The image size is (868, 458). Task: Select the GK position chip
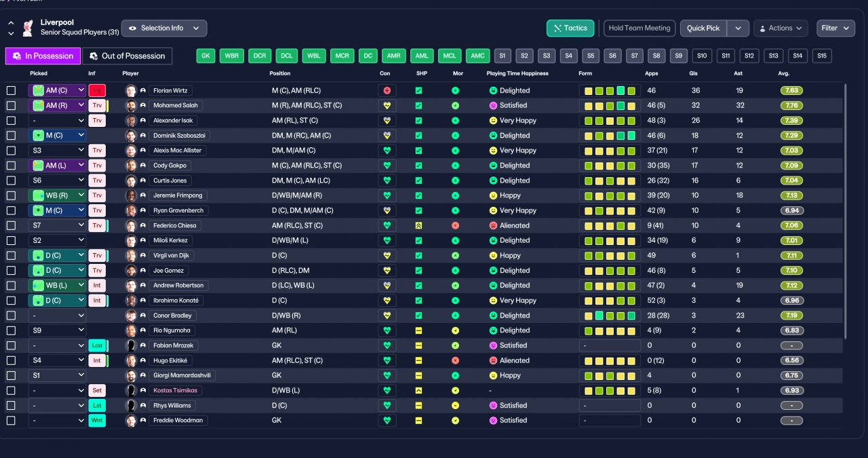coord(205,56)
